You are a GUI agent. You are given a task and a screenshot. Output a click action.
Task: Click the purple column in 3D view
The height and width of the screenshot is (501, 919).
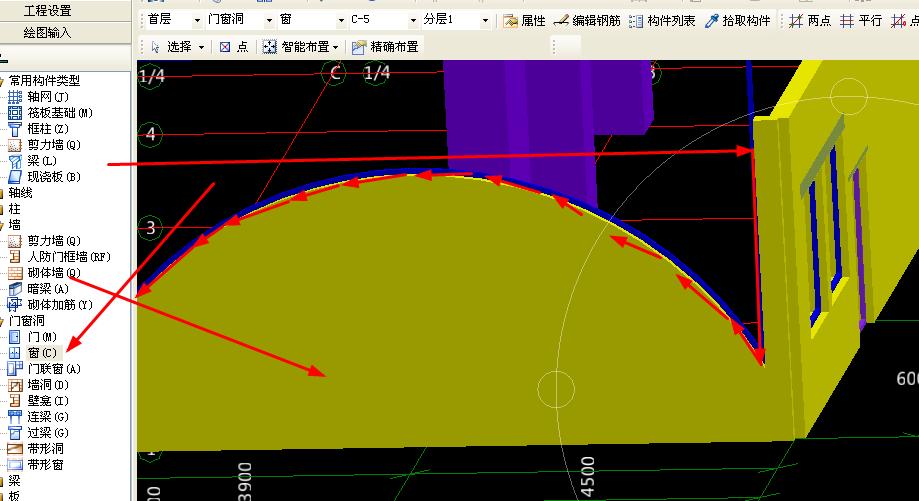(527, 117)
